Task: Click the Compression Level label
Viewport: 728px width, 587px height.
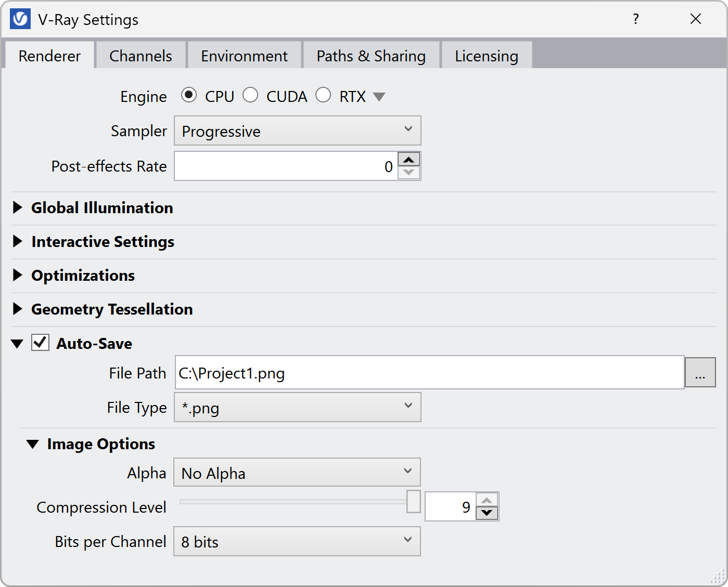Action: click(x=101, y=507)
